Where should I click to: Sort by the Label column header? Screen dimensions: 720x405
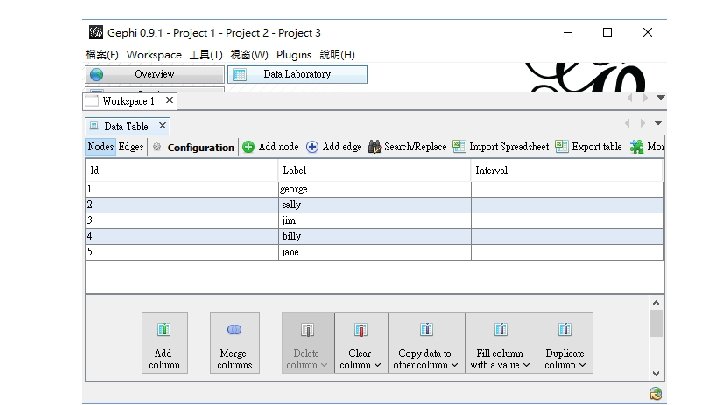375,170
